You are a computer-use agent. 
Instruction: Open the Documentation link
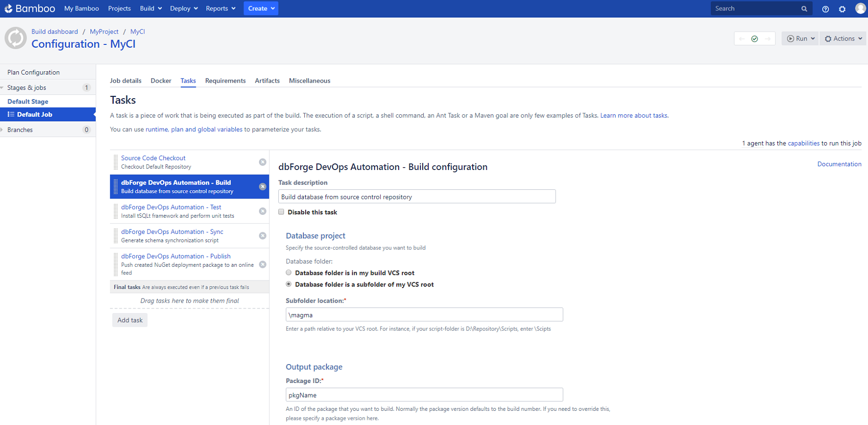pyautogui.click(x=839, y=164)
